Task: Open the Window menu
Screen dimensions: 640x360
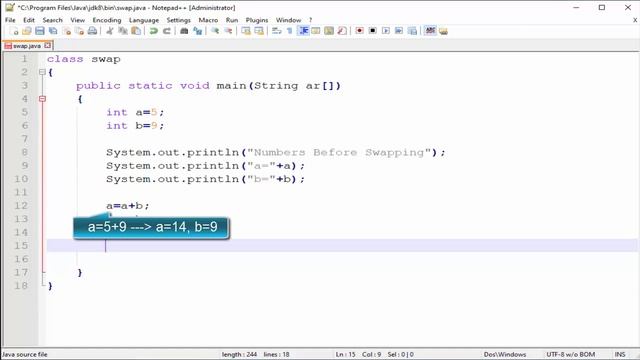Action: coord(288,20)
